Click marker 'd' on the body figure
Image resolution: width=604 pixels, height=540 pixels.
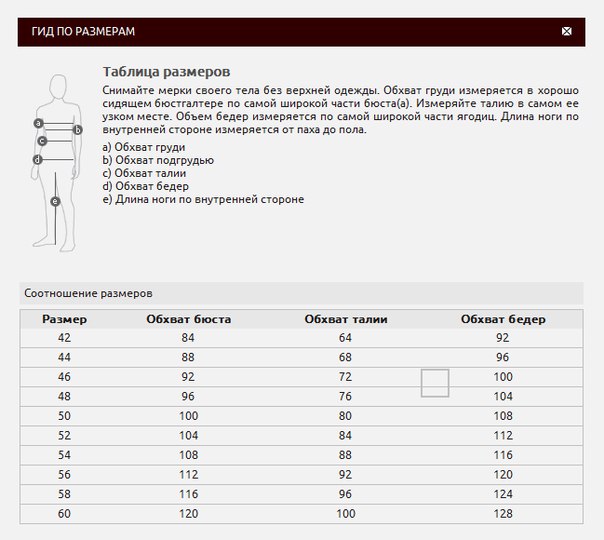pyautogui.click(x=38, y=159)
